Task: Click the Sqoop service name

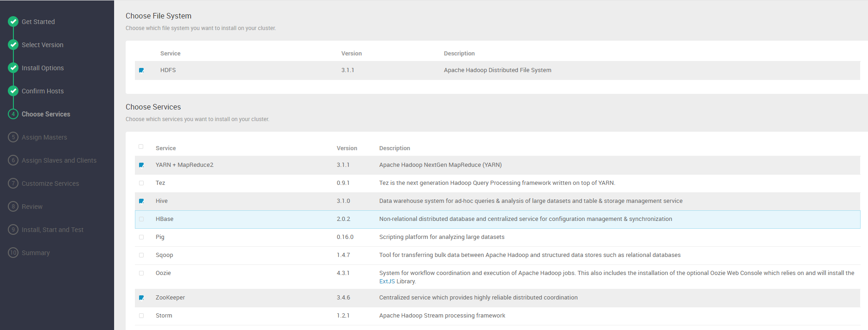Action: (x=164, y=255)
